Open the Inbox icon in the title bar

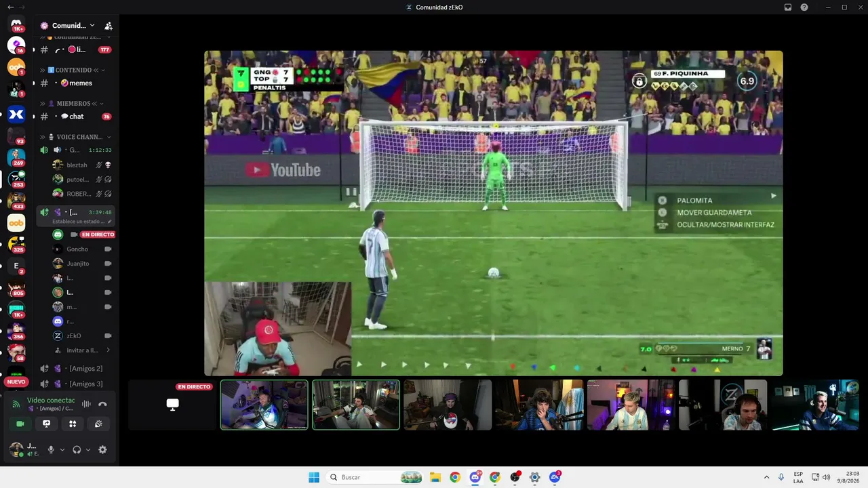[x=788, y=7]
